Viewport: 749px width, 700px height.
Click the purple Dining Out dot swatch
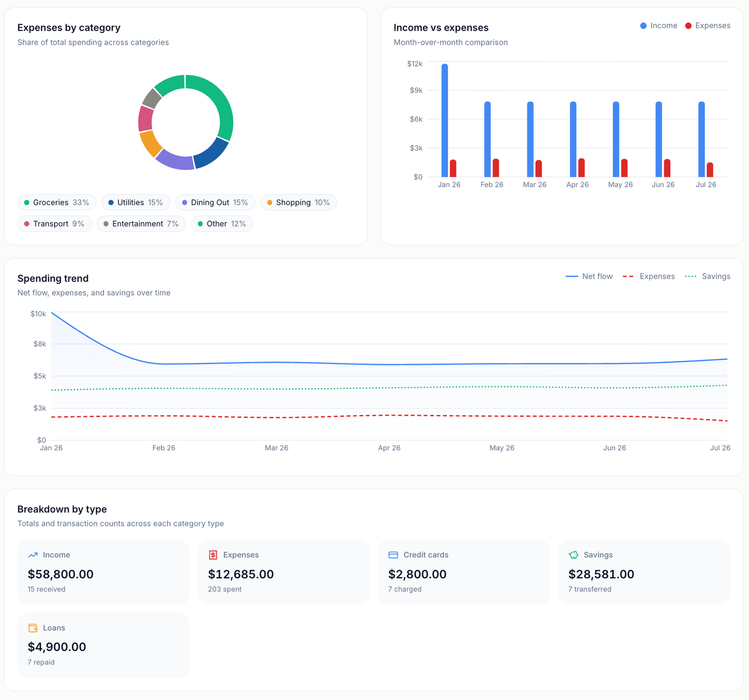185,202
